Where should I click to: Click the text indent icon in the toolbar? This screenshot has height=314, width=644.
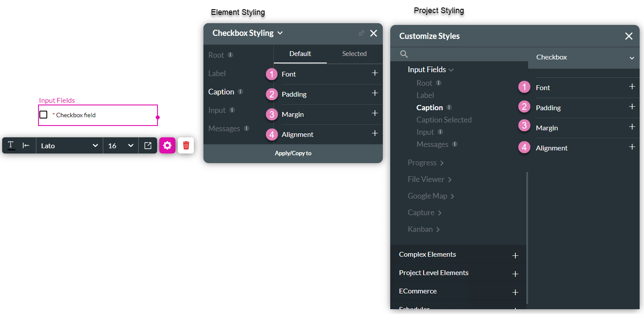coord(25,145)
